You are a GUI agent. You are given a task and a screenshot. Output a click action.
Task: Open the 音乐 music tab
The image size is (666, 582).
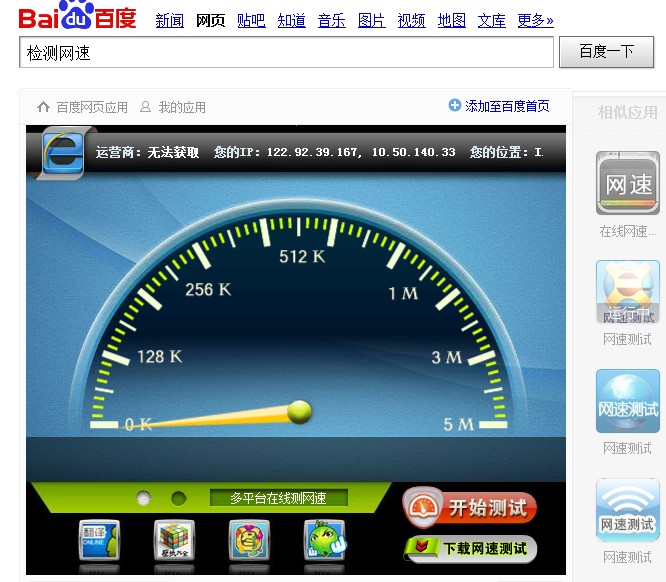tap(331, 20)
